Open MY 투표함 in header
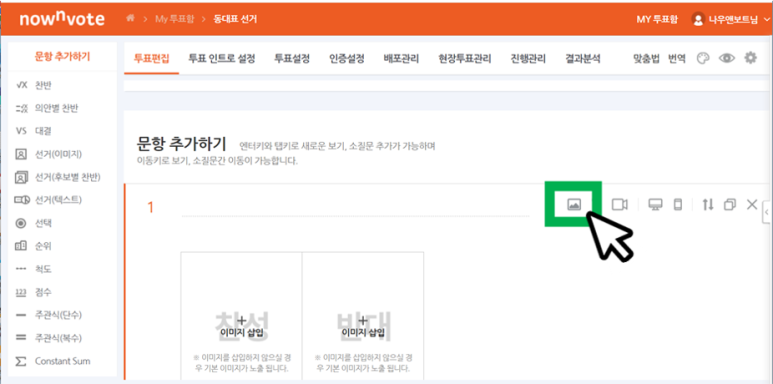Screen dimensions: 773x384 pyautogui.click(x=657, y=19)
